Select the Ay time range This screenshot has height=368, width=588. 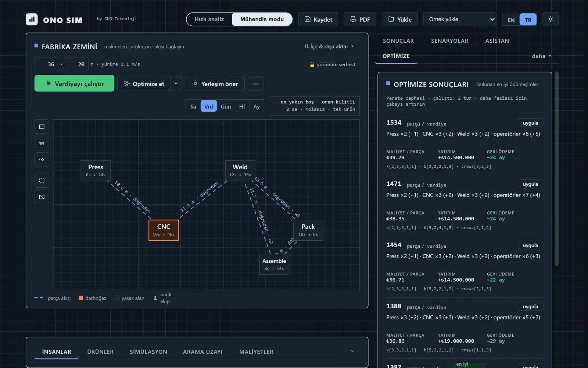pos(257,106)
